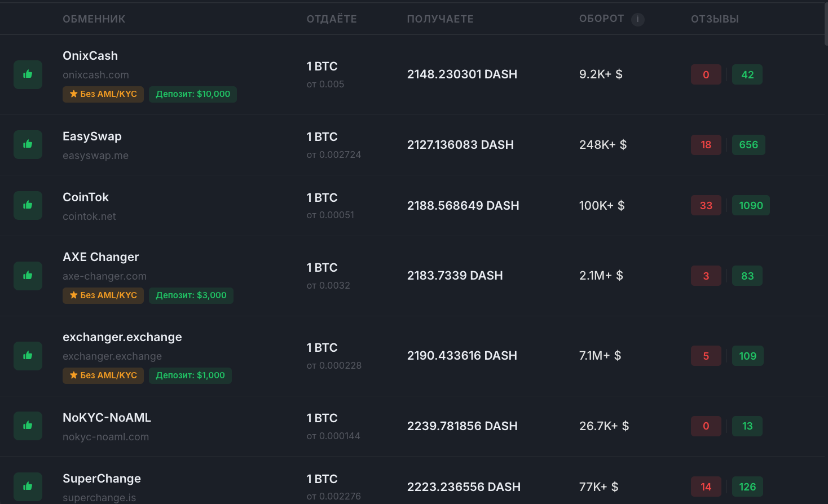Hit the thumbs-up icon for AXE Changer
The width and height of the screenshot is (828, 504).
28,276
